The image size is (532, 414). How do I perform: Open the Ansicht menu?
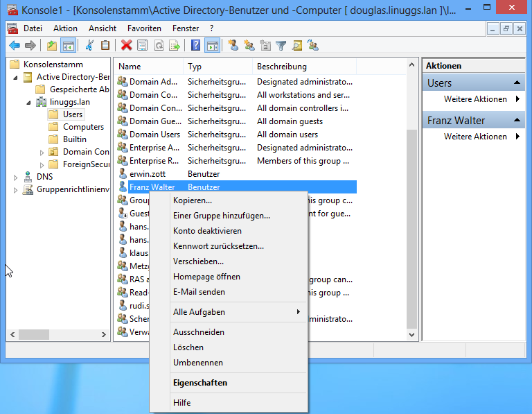pos(103,28)
